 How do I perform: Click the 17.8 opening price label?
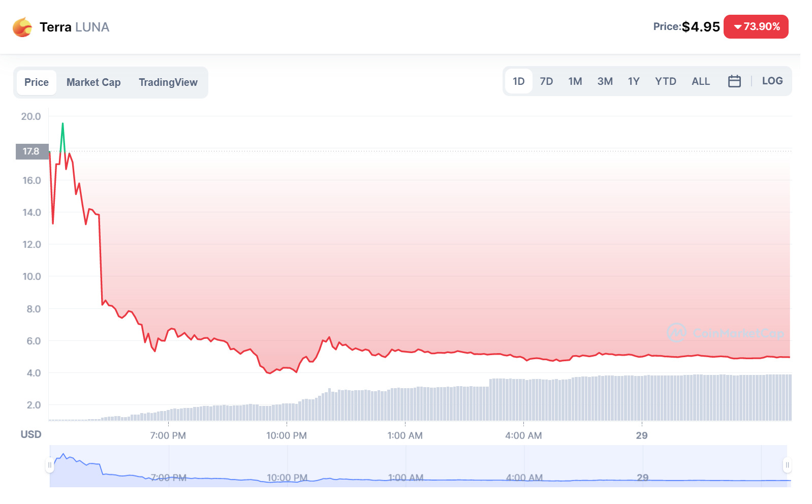[x=32, y=151]
